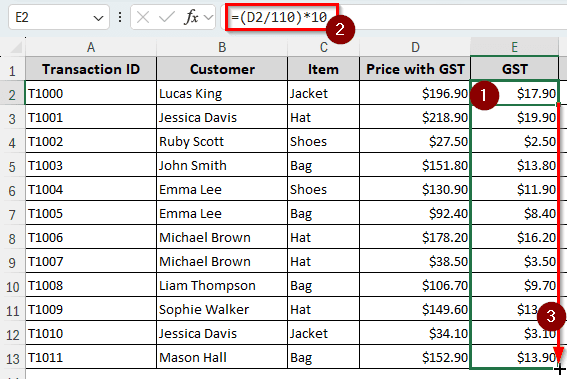Select column E header
This screenshot has width=567, height=379.
point(514,47)
